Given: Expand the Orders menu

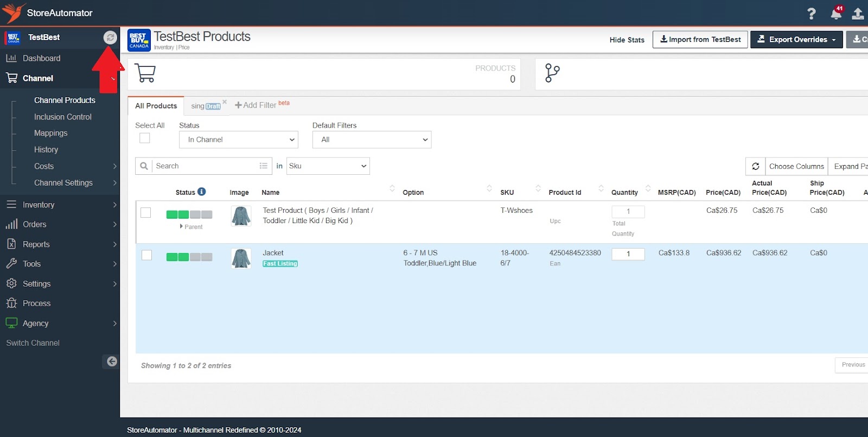Looking at the screenshot, I should (114, 224).
